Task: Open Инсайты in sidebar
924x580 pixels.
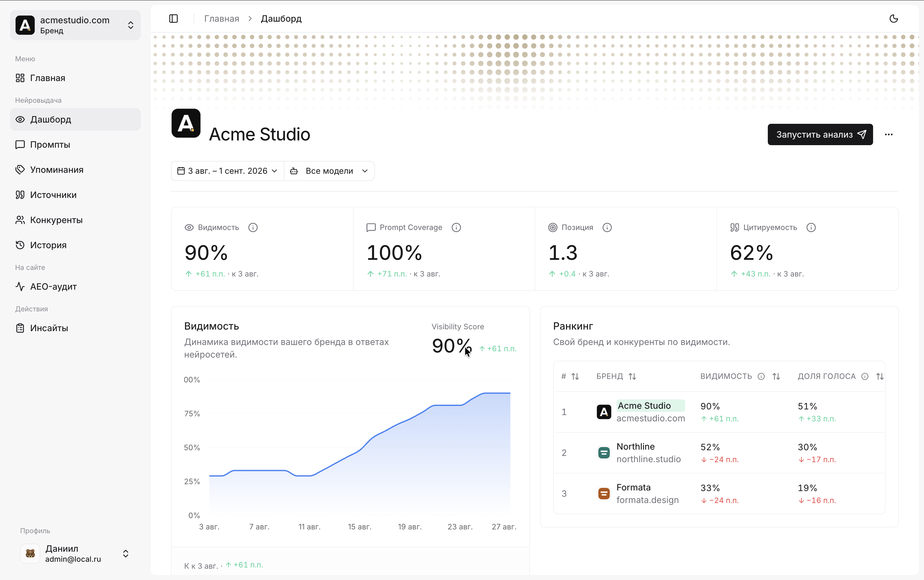Action: click(x=75, y=328)
